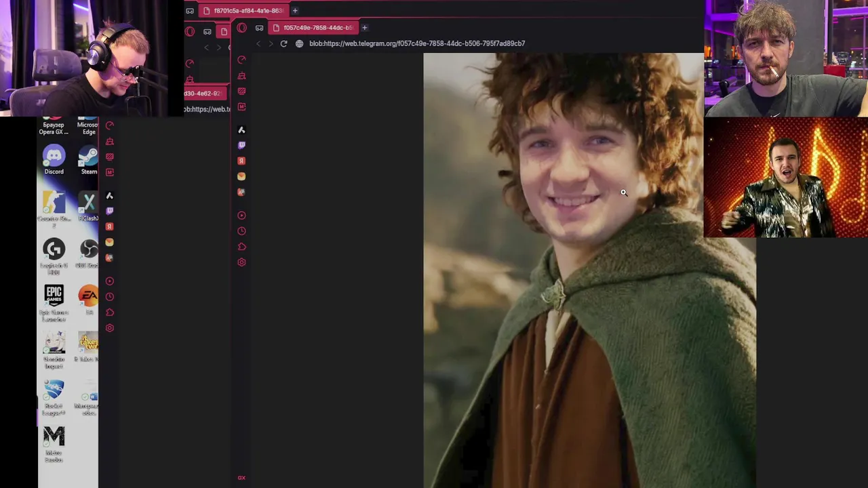Viewport: 868px width, 488px height.
Task: Click GX logo at bottom of front sidebar
Action: pos(241,478)
